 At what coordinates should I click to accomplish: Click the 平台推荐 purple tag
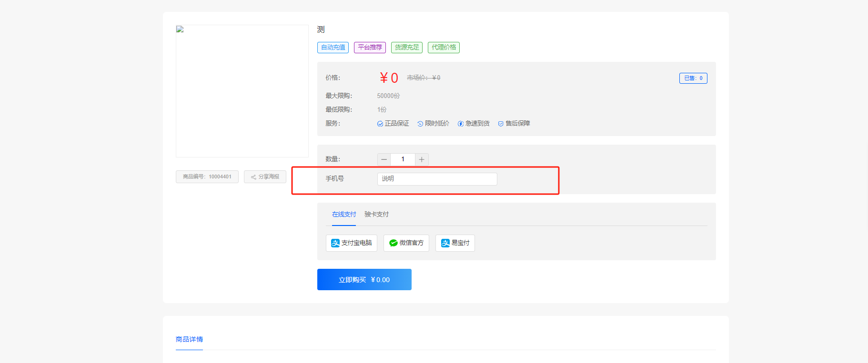coord(370,48)
